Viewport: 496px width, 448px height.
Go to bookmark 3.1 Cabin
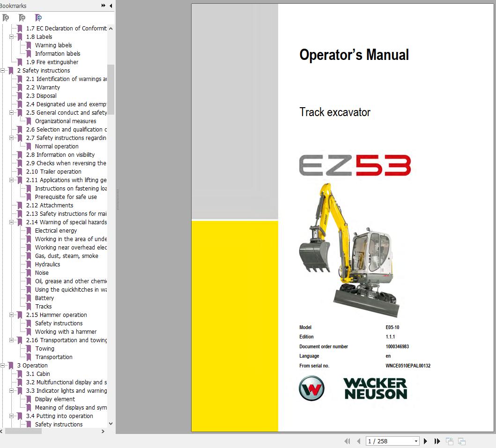tap(38, 374)
